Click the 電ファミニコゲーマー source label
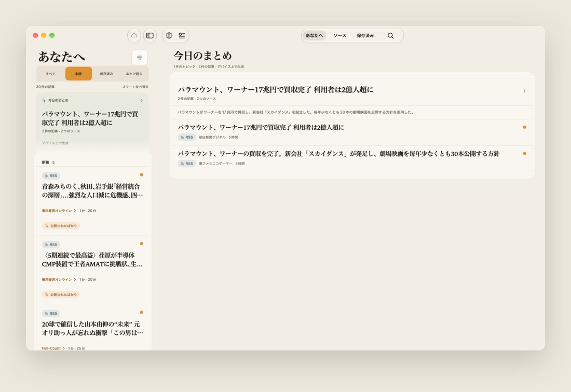This screenshot has width=571, height=392. click(215, 164)
